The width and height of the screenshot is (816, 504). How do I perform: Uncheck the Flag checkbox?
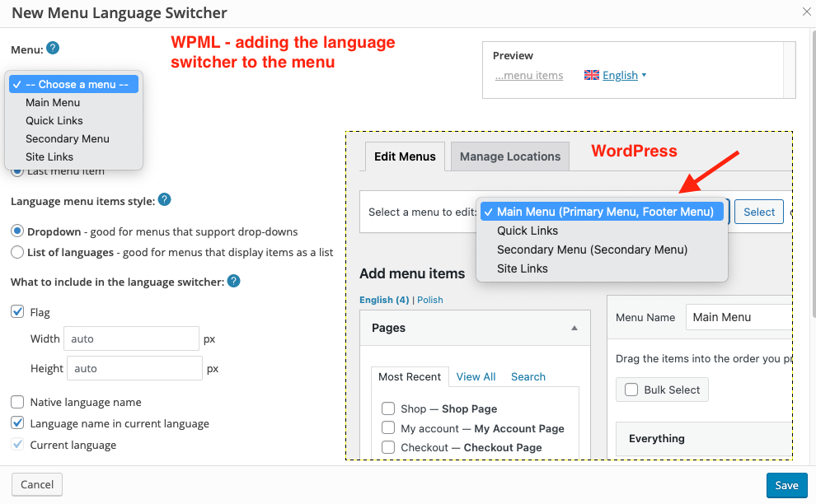click(17, 312)
